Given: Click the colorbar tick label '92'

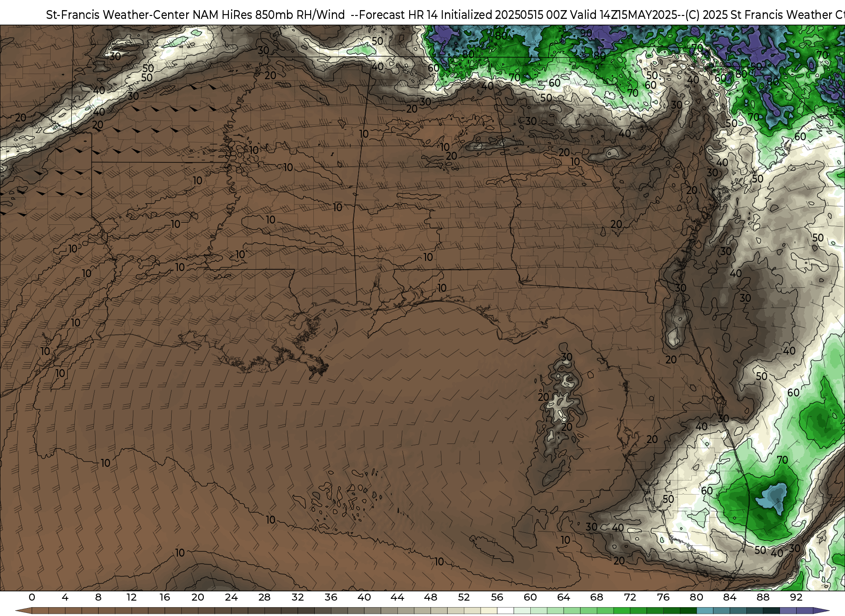Looking at the screenshot, I should [796, 597].
